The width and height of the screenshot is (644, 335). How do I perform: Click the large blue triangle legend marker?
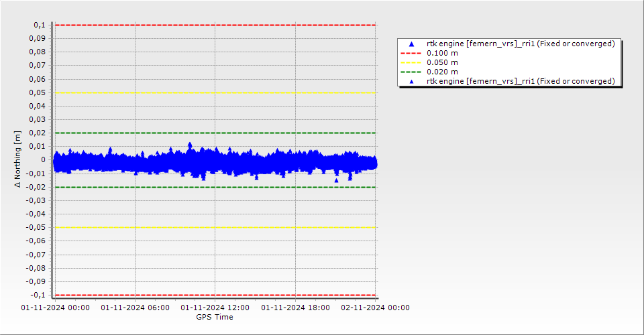(x=412, y=44)
